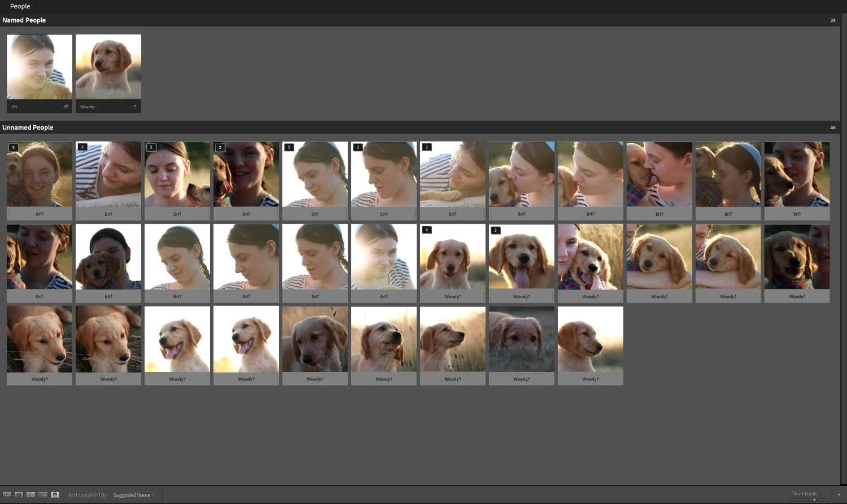This screenshot has width=847, height=504.
Task: Select the People tab
Action: click(x=20, y=6)
